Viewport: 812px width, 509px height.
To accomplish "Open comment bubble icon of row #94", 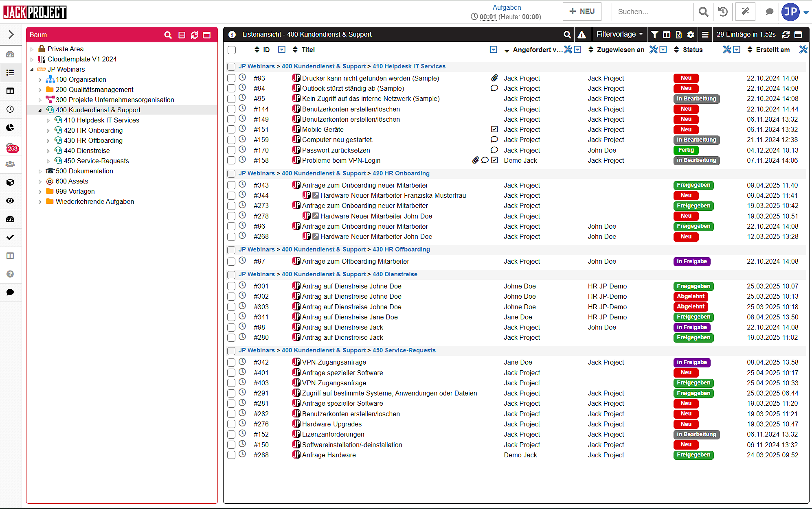I will (x=494, y=88).
